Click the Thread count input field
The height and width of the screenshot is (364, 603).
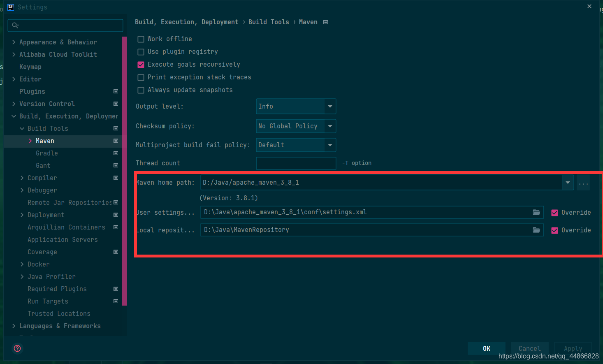click(296, 163)
